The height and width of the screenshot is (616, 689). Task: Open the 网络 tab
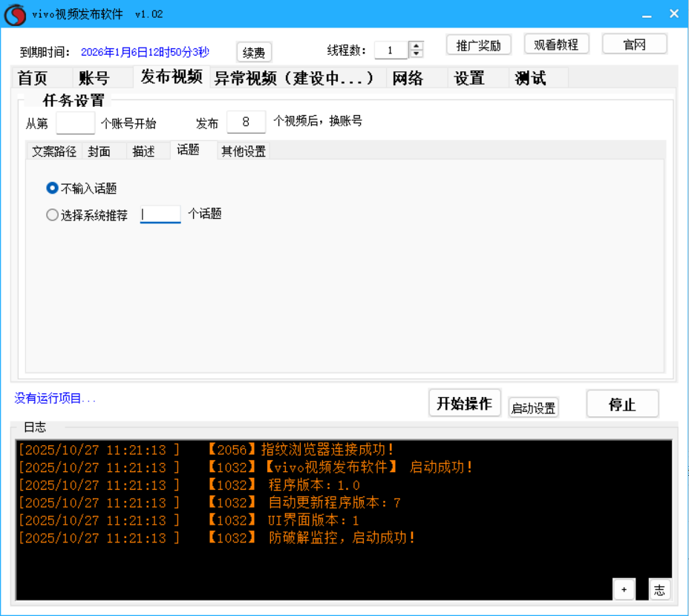[x=407, y=76]
